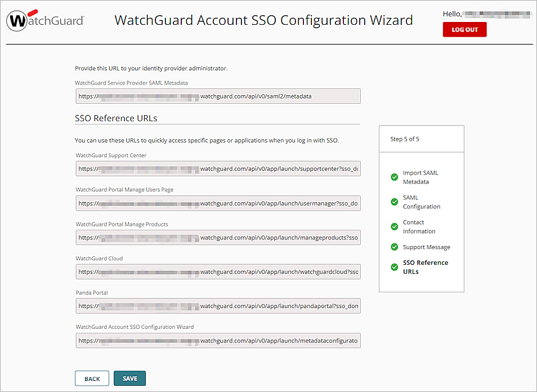Click the WatchGuard Cloud URL field
Viewport: 537px width, 392px height.
pyautogui.click(x=218, y=271)
